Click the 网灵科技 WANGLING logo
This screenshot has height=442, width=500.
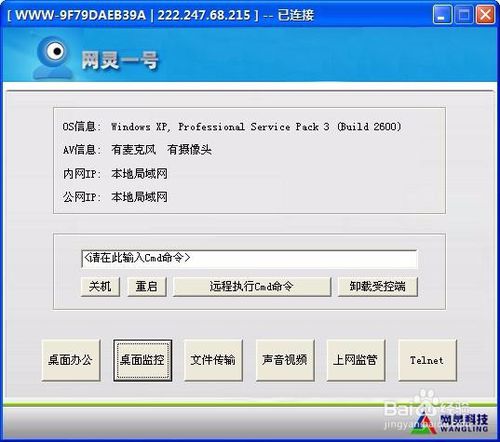pyautogui.click(x=450, y=423)
